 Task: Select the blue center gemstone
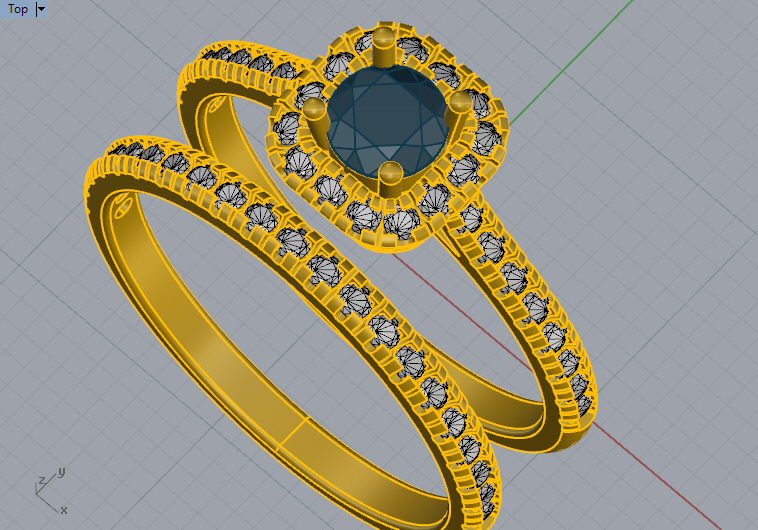pos(387,122)
